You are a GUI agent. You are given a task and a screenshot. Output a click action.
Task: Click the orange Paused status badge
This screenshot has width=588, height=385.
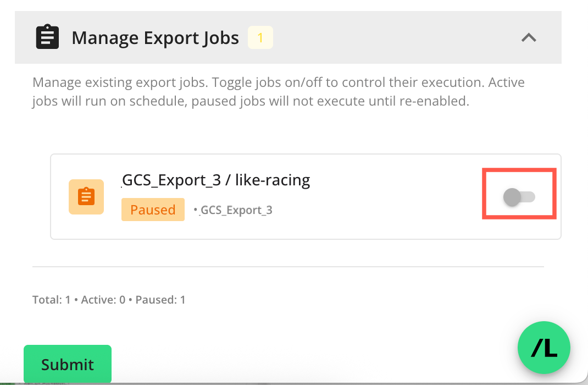[x=153, y=210]
